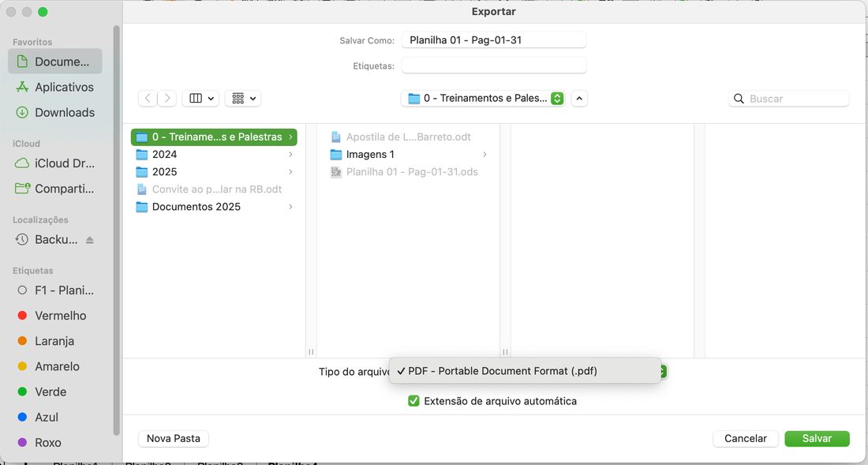Filter by the Vermelho red tag
868x465 pixels.
(x=54, y=316)
